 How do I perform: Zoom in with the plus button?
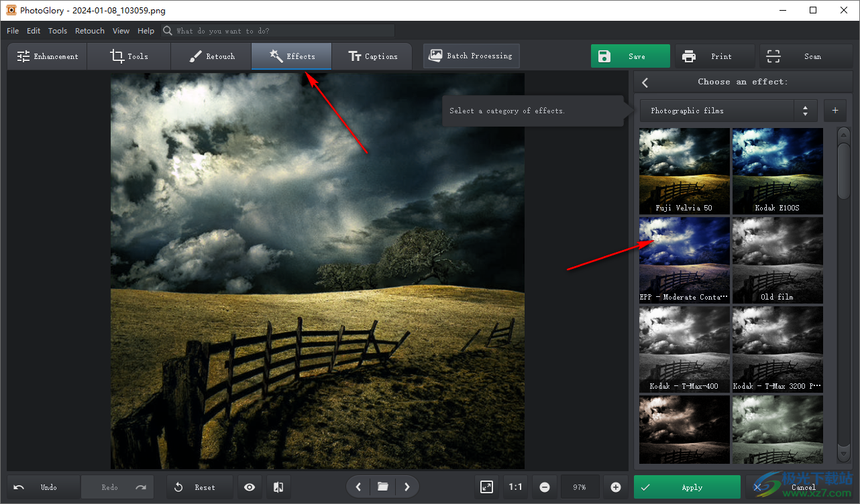point(616,487)
